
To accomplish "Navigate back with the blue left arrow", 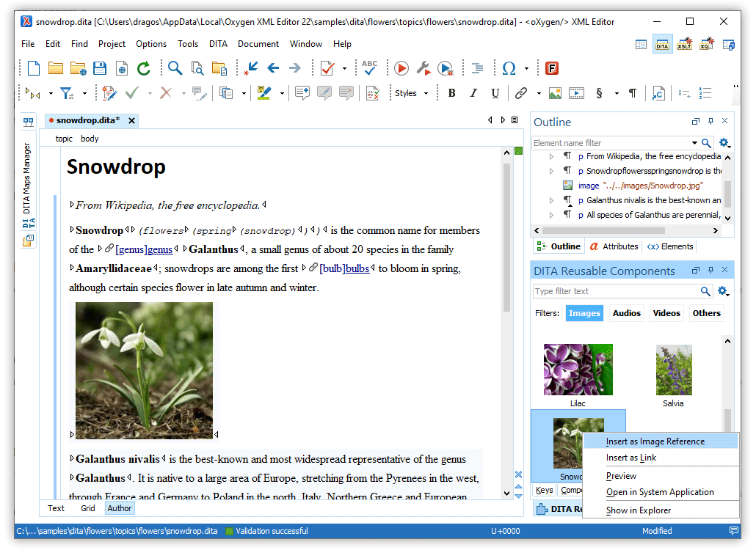I will pos(273,68).
